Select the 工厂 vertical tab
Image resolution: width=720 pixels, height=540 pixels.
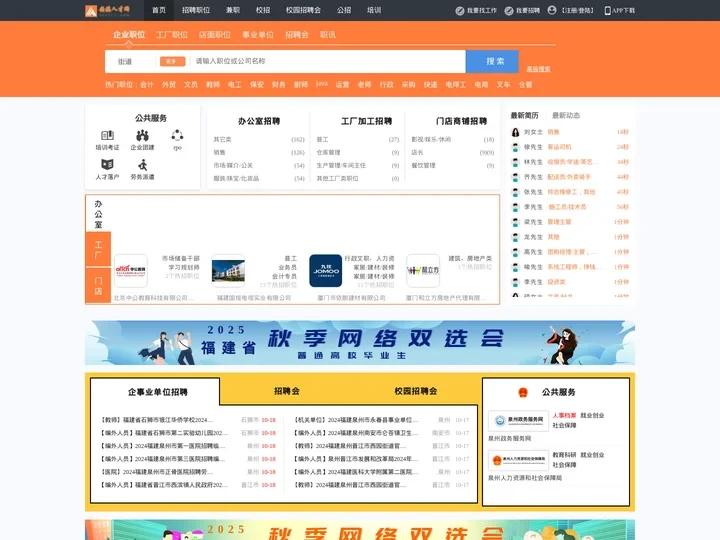point(98,250)
